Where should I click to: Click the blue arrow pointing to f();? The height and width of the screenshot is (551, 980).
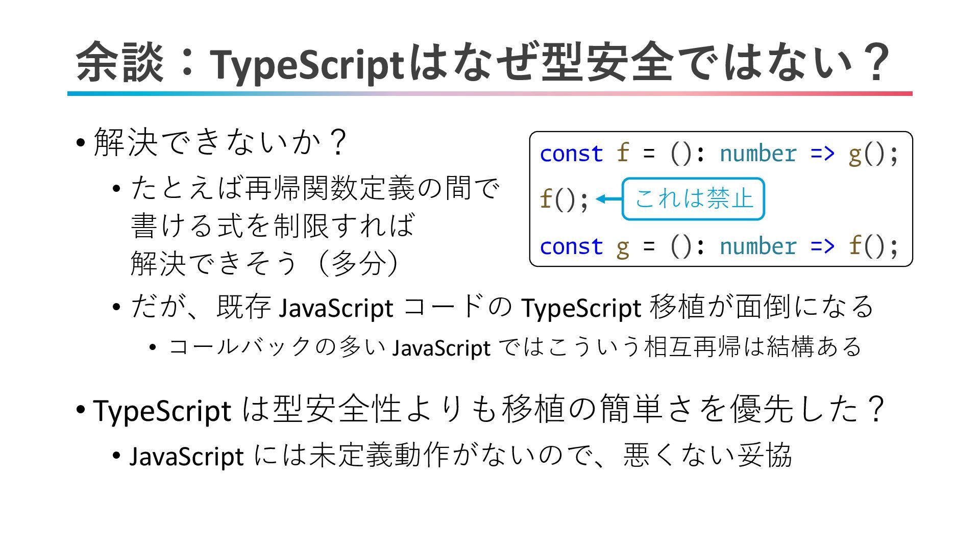608,199
